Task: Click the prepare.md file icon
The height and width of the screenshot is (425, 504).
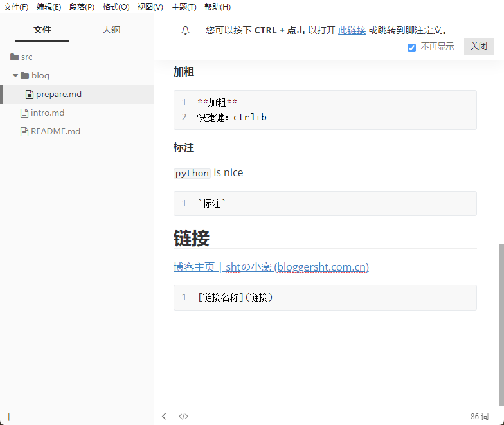Action: coord(29,94)
